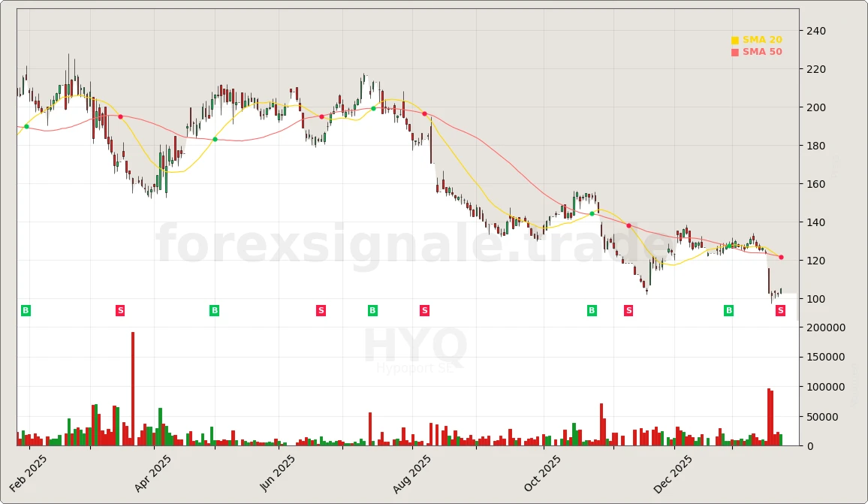Click the B buy signal left of Jun 2025
This screenshot has width=868, height=504.
pos(214,309)
